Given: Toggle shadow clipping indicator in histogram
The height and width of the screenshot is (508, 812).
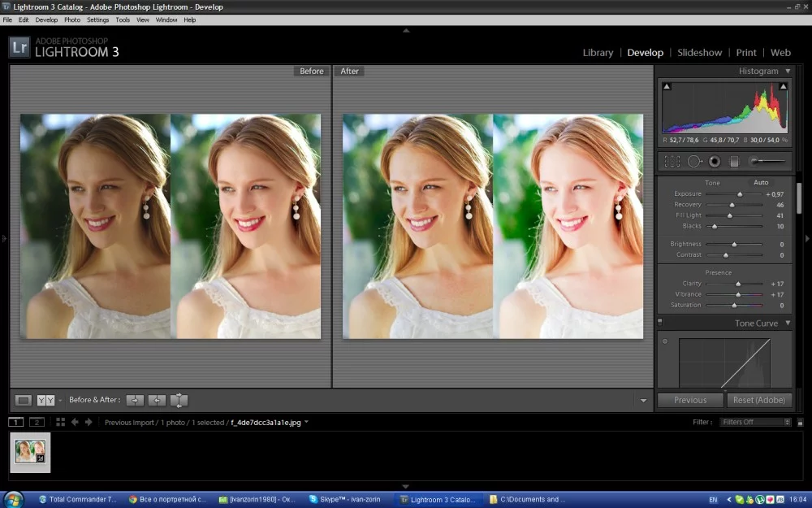Looking at the screenshot, I should point(667,86).
